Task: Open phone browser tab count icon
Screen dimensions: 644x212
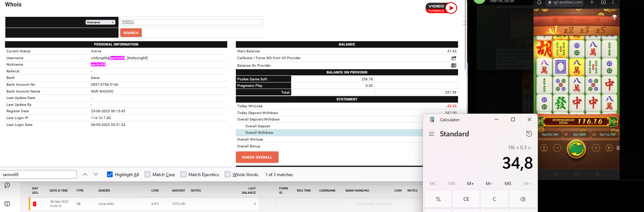Action: pos(603,2)
